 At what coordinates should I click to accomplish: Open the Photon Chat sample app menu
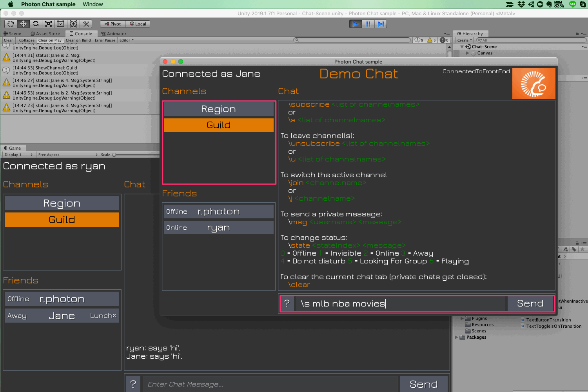pyautogui.click(x=48, y=4)
